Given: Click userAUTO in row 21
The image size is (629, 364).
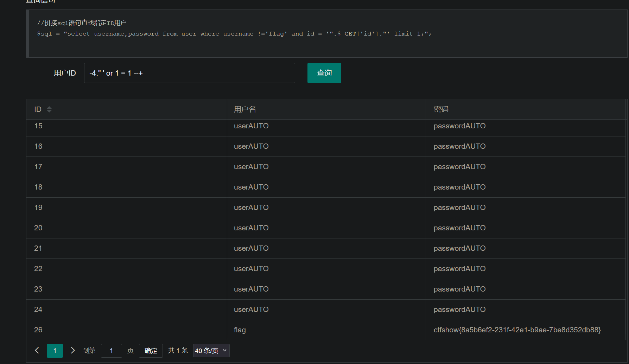Looking at the screenshot, I should coord(251,248).
